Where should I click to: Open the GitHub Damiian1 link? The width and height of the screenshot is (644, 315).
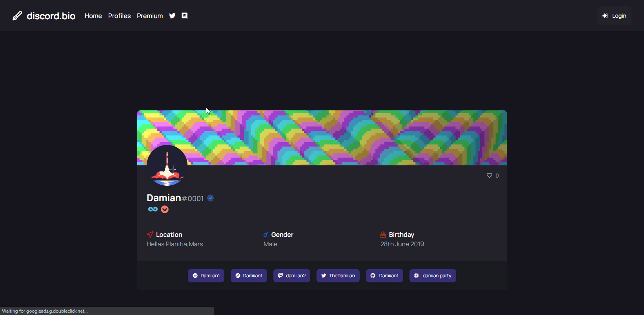click(x=384, y=276)
